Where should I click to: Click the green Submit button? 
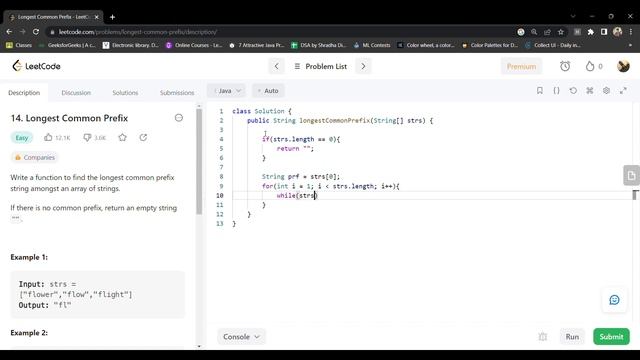point(611,337)
